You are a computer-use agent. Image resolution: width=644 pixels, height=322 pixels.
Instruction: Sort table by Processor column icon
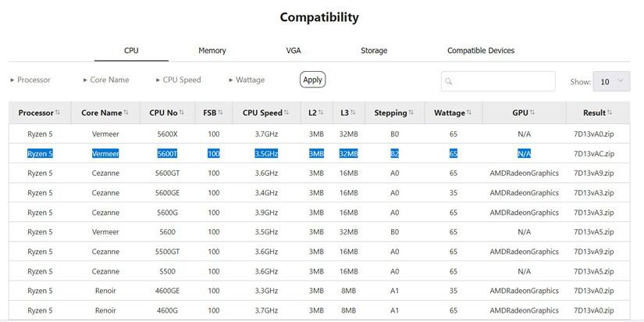pyautogui.click(x=58, y=113)
